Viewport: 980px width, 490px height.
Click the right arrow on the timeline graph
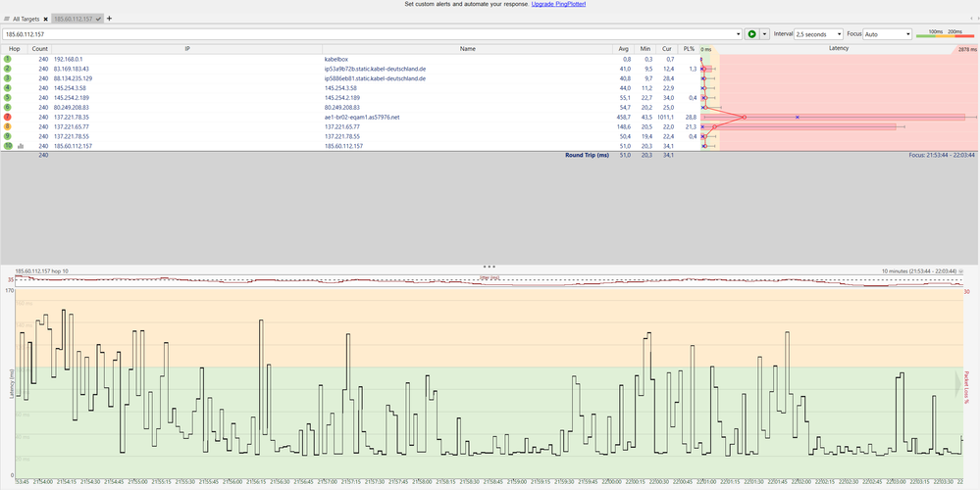click(x=958, y=385)
